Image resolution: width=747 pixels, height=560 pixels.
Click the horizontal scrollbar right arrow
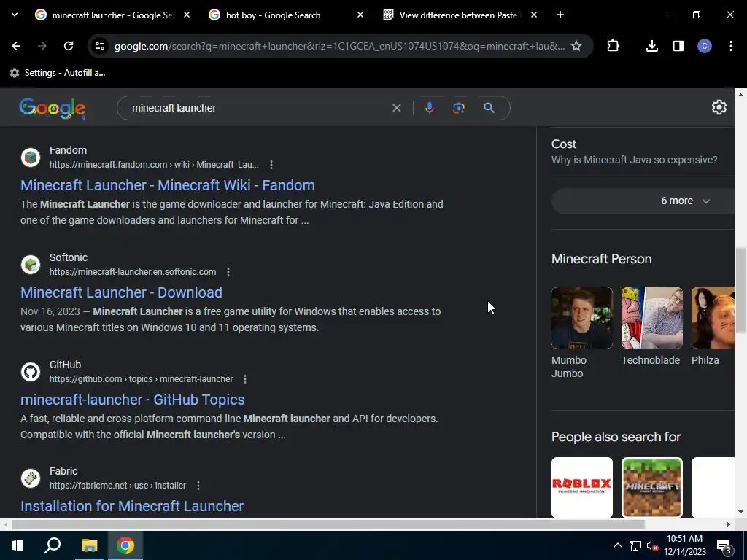click(x=728, y=525)
